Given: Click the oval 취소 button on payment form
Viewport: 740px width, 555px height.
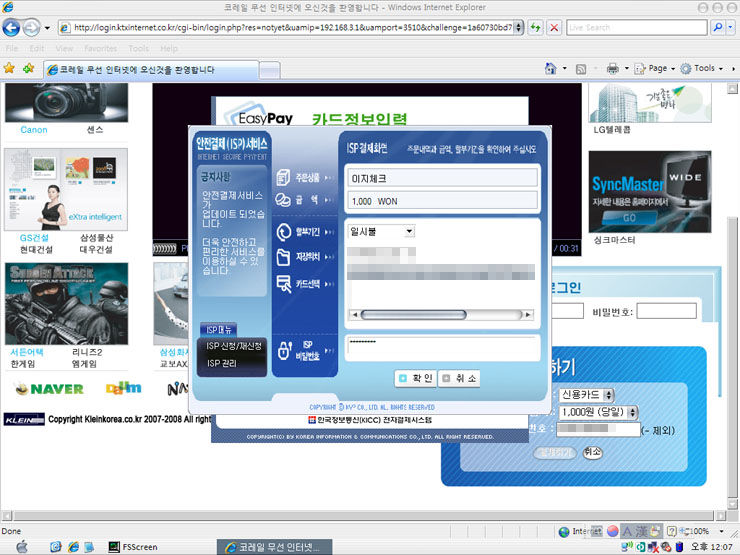Looking at the screenshot, I should (592, 452).
